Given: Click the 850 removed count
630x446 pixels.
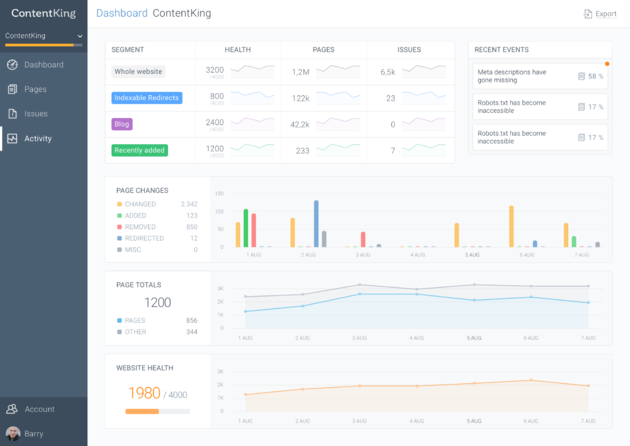Looking at the screenshot, I should click(192, 227).
